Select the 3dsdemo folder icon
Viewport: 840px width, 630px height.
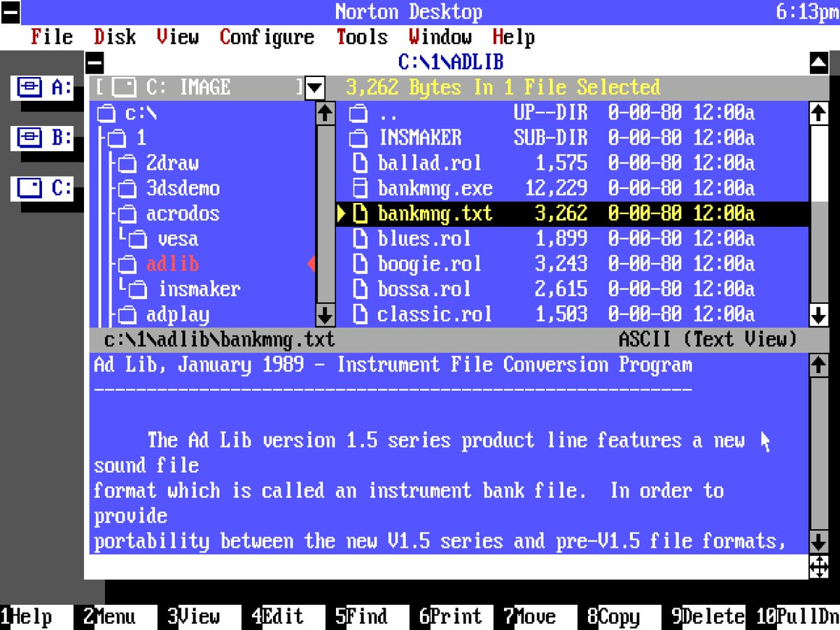(x=127, y=188)
